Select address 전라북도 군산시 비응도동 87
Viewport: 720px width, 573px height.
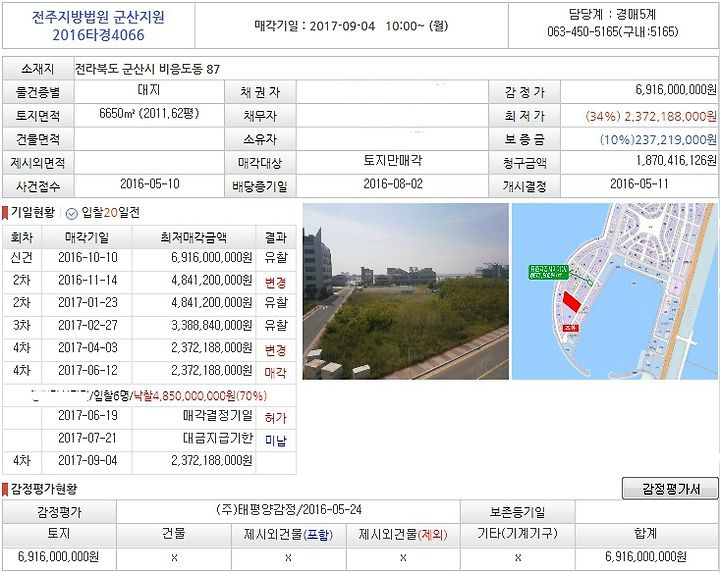148,69
